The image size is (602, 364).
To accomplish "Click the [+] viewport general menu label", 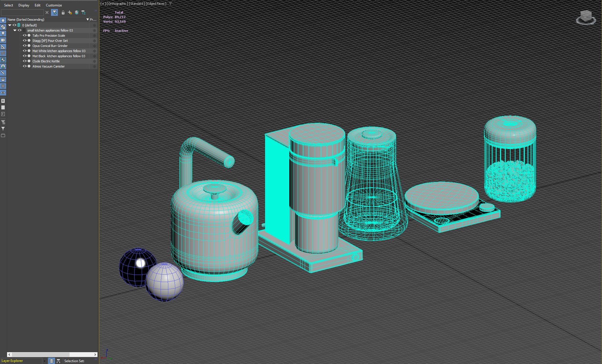I will 103,4.
